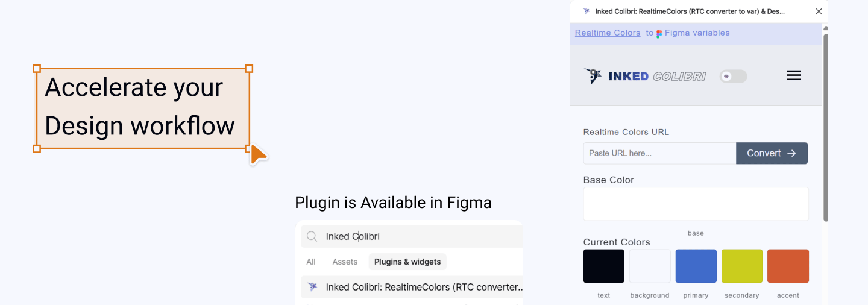868x305 pixels.
Task: Click the orange cursor arrow graphic
Action: [x=259, y=154]
